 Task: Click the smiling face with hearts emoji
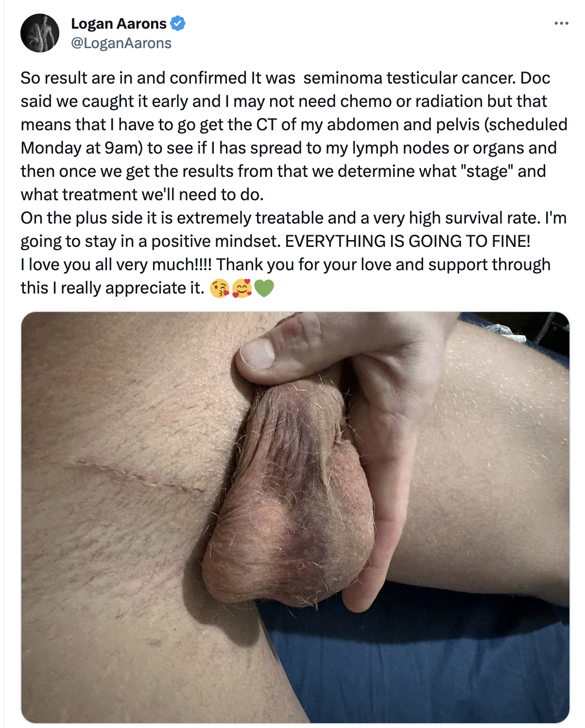tap(241, 289)
